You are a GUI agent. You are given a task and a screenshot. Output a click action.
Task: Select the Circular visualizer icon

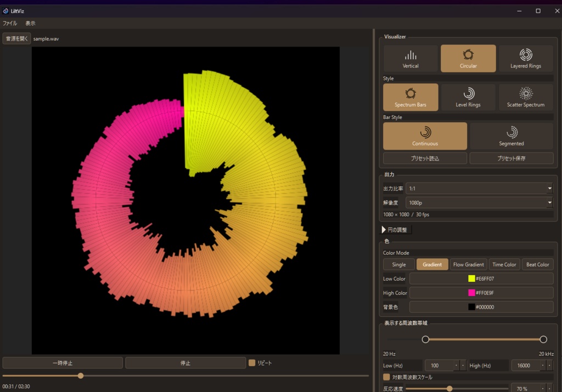(x=468, y=58)
